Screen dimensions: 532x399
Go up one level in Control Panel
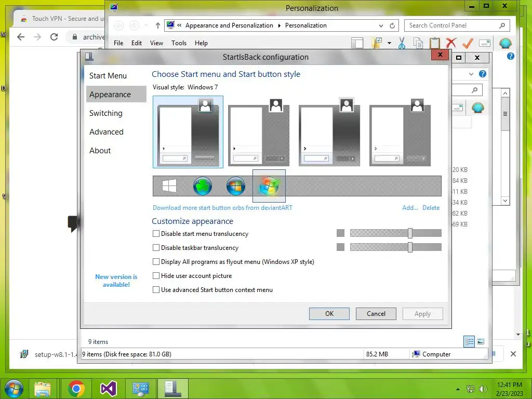[157, 25]
